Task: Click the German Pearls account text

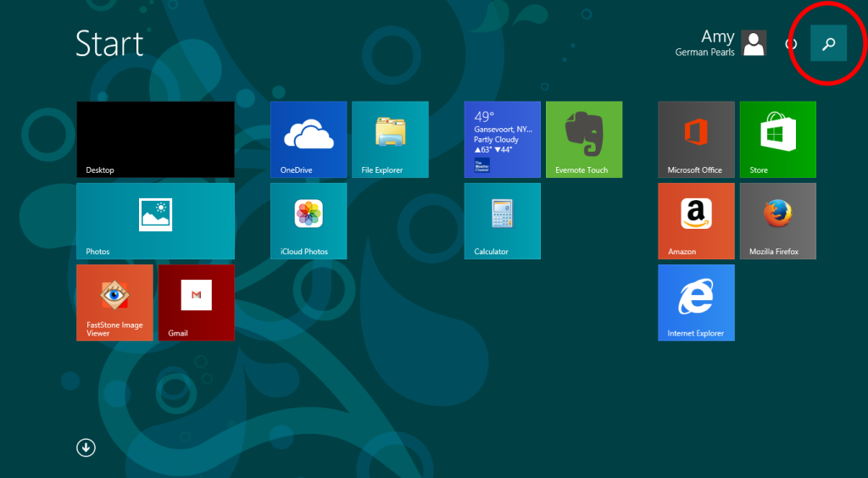Action: [x=704, y=52]
